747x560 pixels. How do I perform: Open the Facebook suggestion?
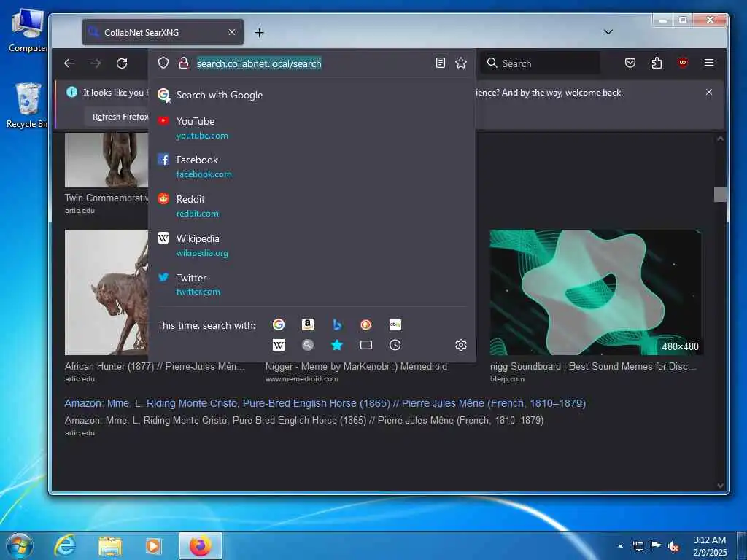coord(312,167)
